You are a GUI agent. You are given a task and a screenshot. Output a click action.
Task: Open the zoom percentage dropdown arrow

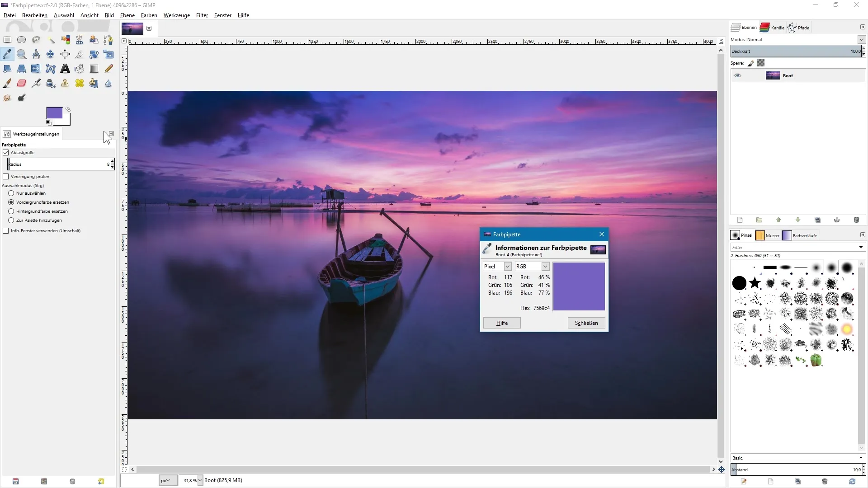click(200, 480)
